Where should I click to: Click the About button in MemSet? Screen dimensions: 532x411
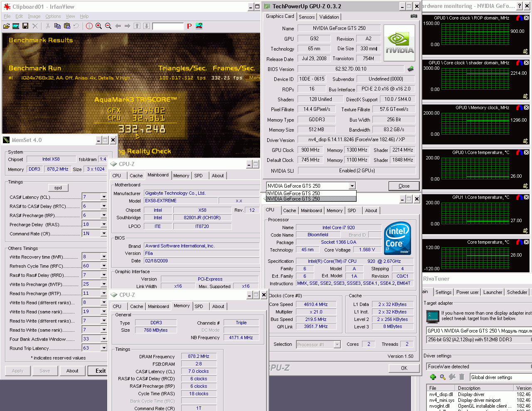(72, 371)
